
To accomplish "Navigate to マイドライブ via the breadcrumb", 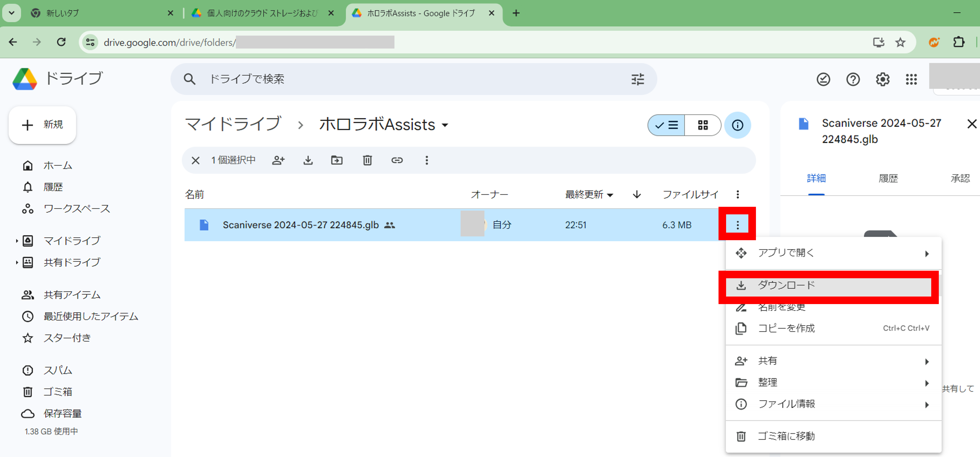I will [233, 124].
